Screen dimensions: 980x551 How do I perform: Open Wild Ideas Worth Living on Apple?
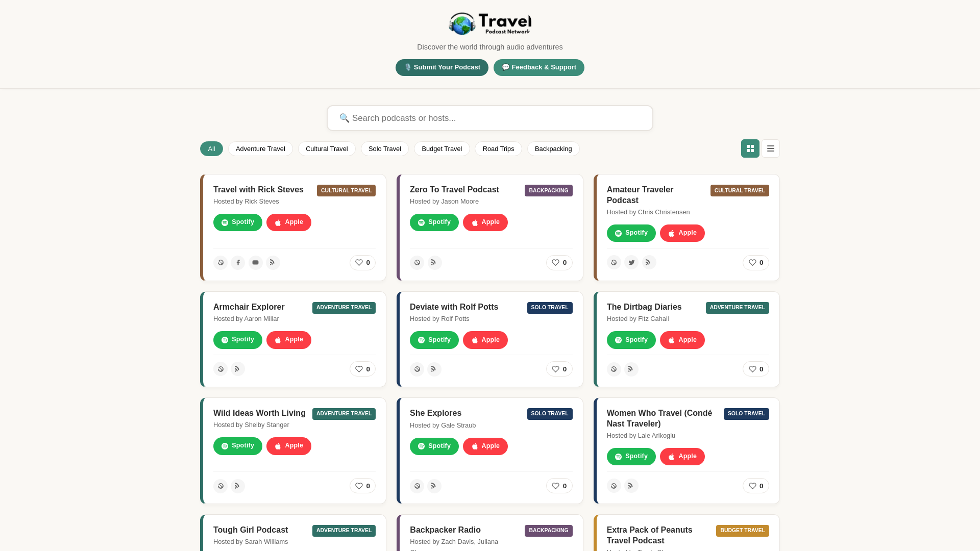(x=289, y=446)
